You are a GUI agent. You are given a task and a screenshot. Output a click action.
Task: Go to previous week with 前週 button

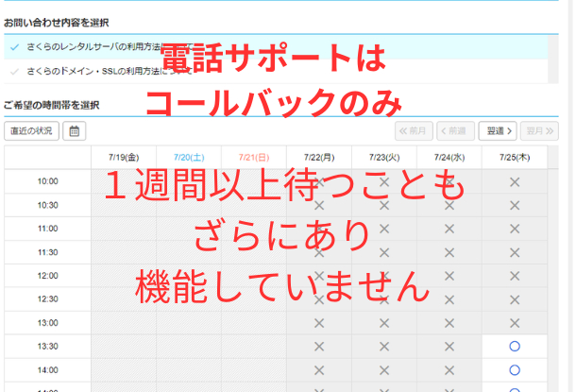(455, 130)
